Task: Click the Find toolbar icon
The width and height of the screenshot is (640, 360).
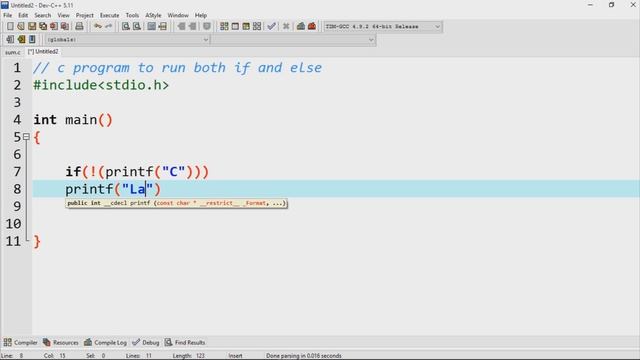Action: coord(126,27)
